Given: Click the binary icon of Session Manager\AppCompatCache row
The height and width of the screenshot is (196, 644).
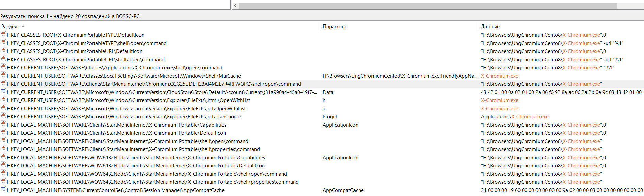Looking at the screenshot, I should coord(3,189).
